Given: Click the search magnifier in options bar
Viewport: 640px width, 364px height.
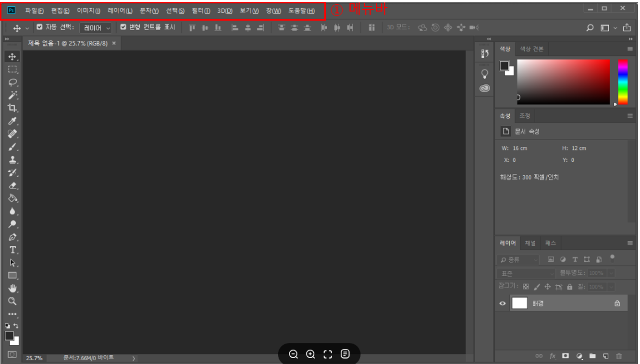Looking at the screenshot, I should click(x=590, y=28).
